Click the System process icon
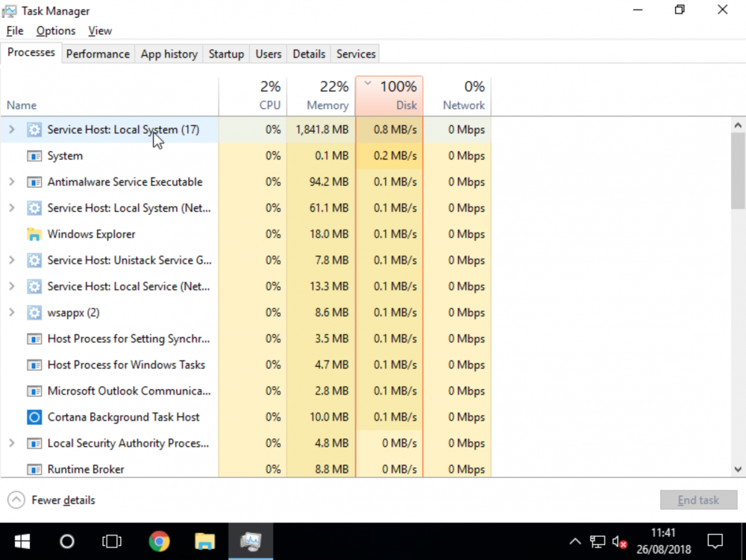Image resolution: width=746 pixels, height=560 pixels. (x=34, y=156)
